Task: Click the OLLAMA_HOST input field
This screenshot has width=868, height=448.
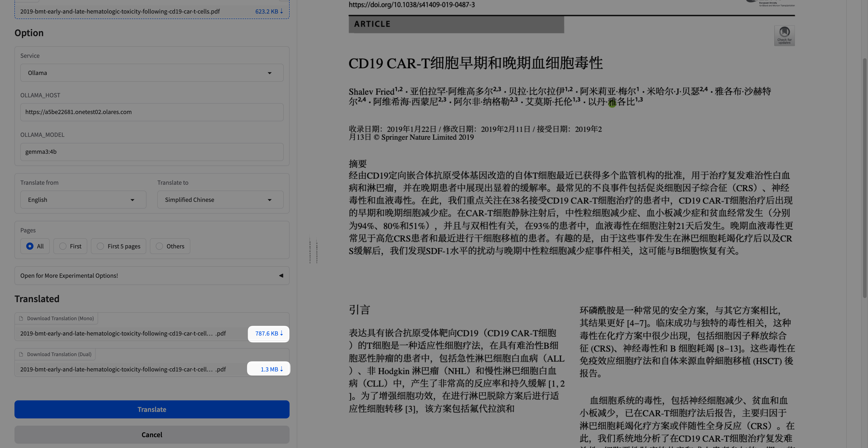Action: [152, 112]
